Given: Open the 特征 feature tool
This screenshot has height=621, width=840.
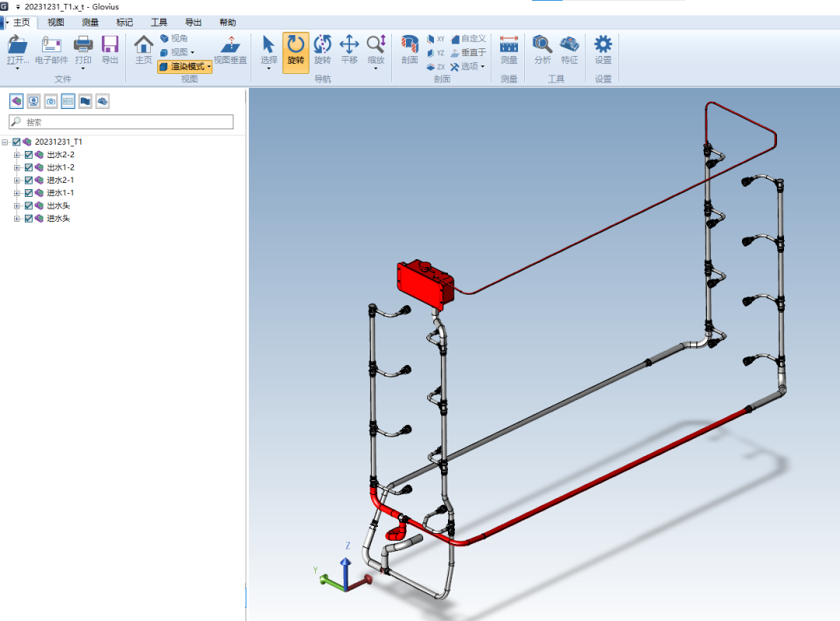Looking at the screenshot, I should click(x=569, y=50).
